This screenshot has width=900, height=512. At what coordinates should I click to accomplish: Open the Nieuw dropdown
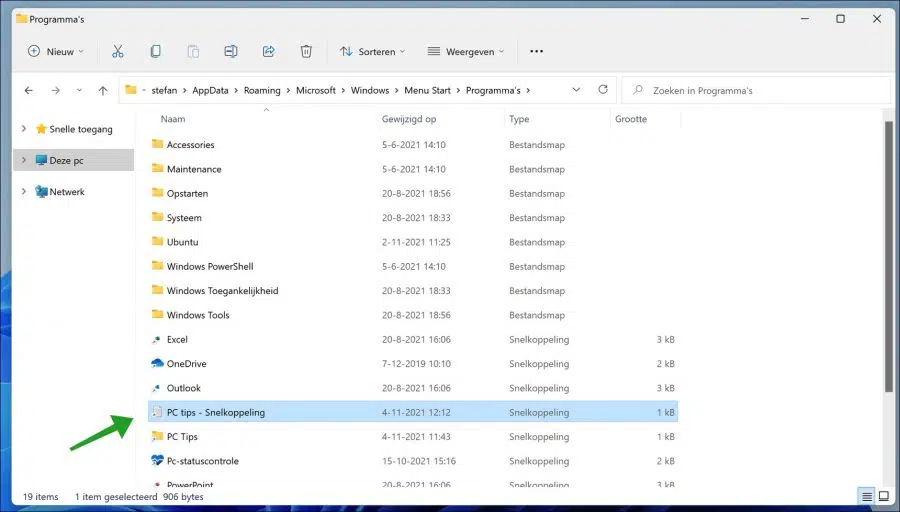56,52
